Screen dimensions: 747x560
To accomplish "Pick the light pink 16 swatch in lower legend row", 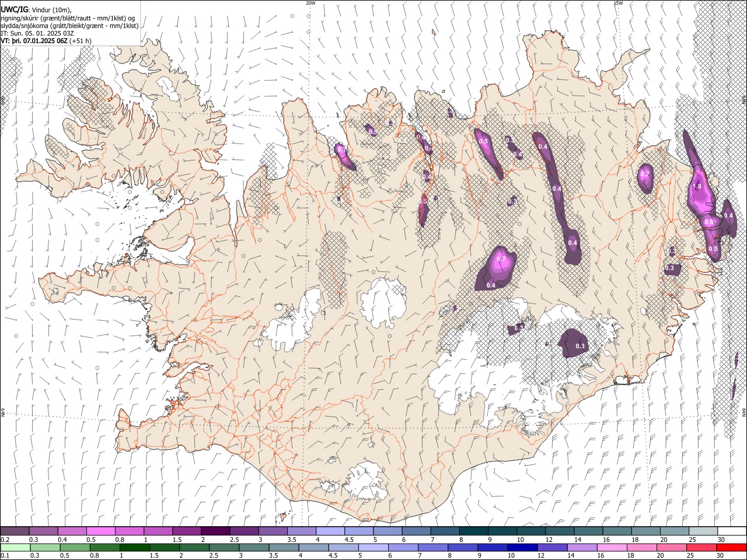I will (612, 548).
